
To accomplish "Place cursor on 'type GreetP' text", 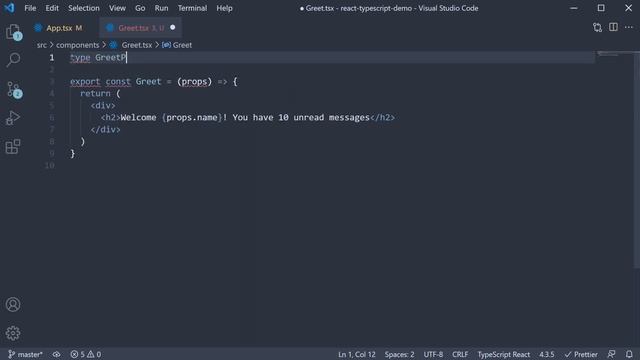I will point(98,58).
